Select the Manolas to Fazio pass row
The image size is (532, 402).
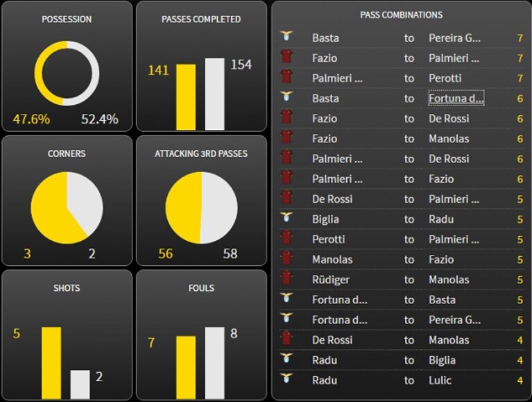tap(402, 260)
